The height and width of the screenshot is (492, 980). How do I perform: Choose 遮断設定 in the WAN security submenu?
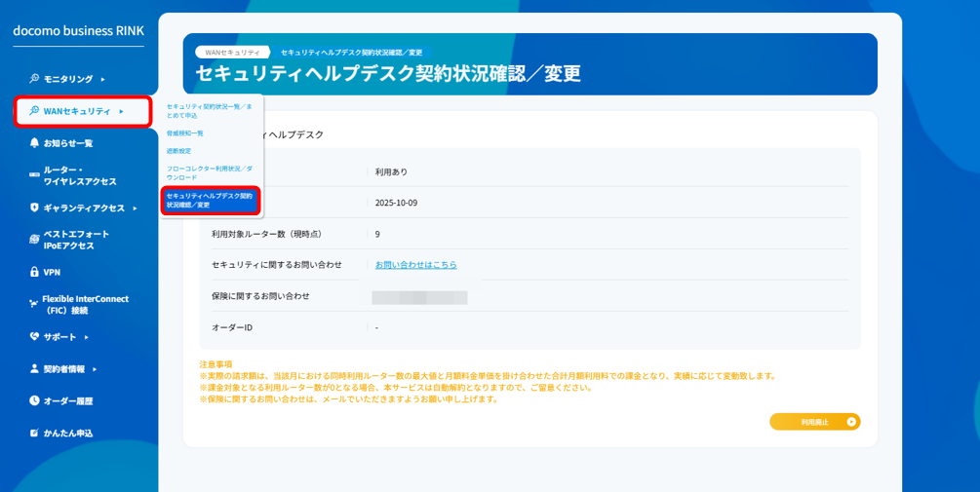point(179,151)
